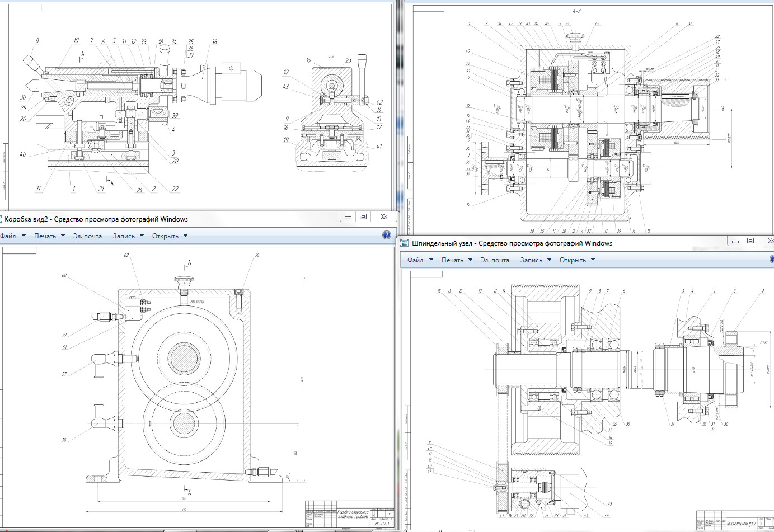This screenshot has width=774, height=532.
Task: Expand Открыть dropdown arrow in Шпиндельный узел window
Action: coord(593,260)
